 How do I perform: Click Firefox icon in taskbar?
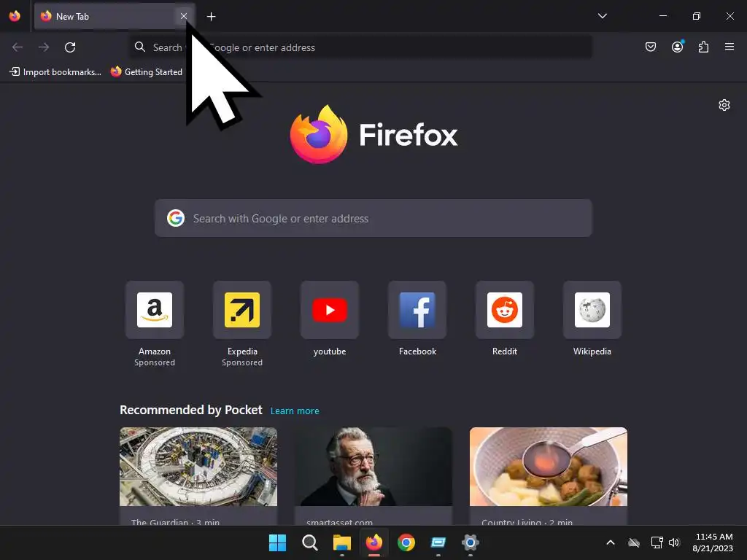374,542
